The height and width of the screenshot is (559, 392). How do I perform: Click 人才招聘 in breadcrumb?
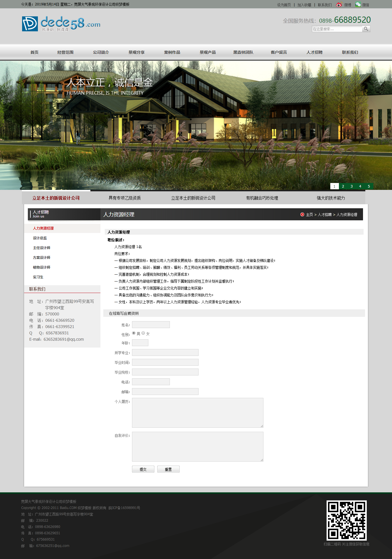[x=325, y=215]
